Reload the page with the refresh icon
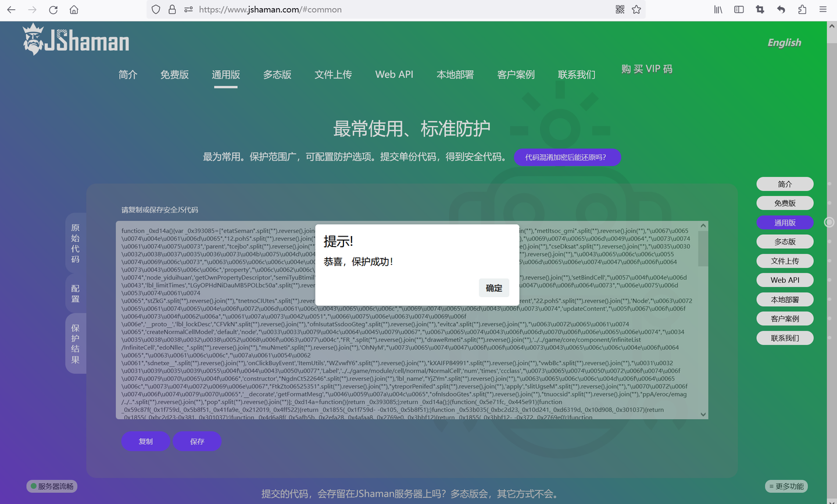Image resolution: width=837 pixels, height=504 pixels. pos(53,10)
